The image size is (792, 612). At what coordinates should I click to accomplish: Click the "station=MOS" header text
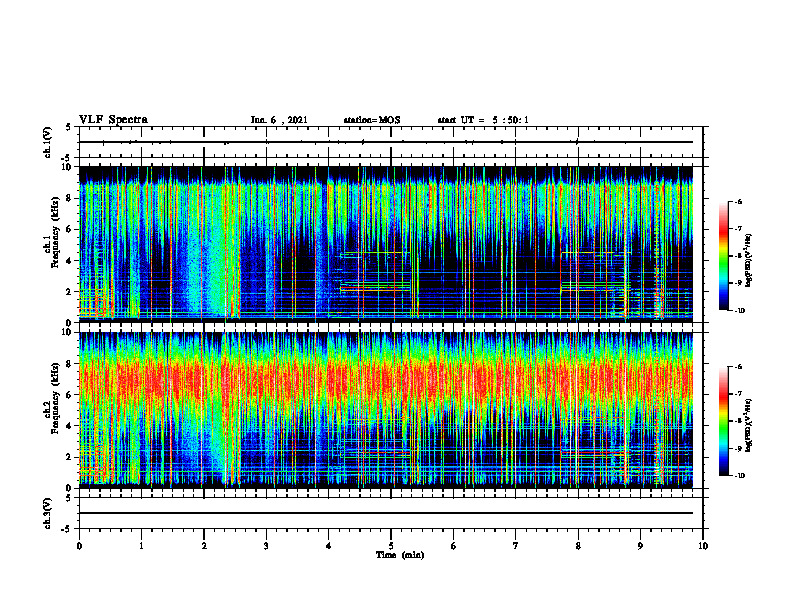point(372,120)
